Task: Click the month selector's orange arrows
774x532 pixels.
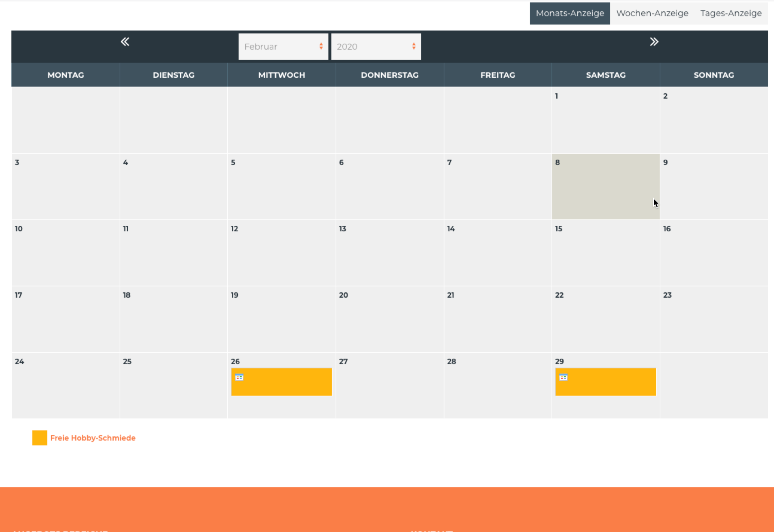Action: tap(321, 46)
